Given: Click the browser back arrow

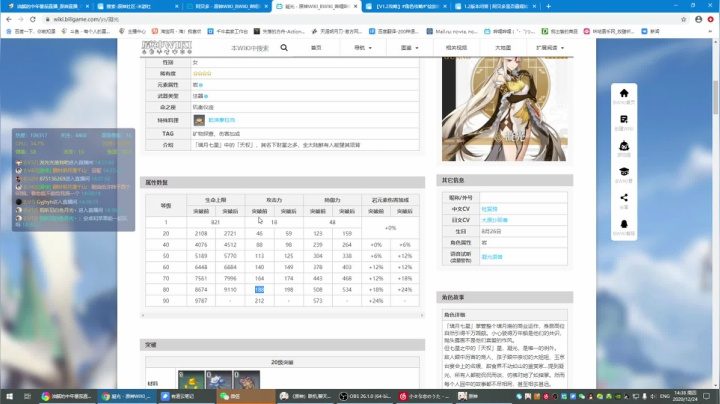Looking at the screenshot, I should (x=9, y=19).
